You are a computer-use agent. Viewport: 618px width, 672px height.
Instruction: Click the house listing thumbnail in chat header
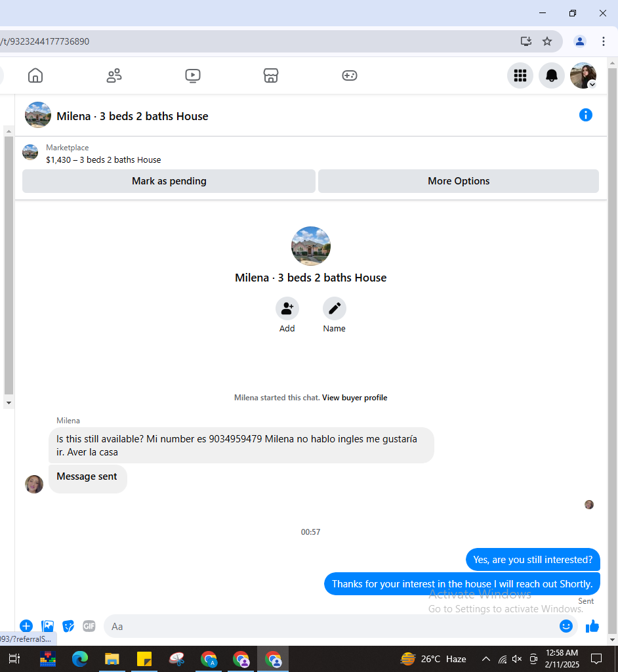(38, 115)
